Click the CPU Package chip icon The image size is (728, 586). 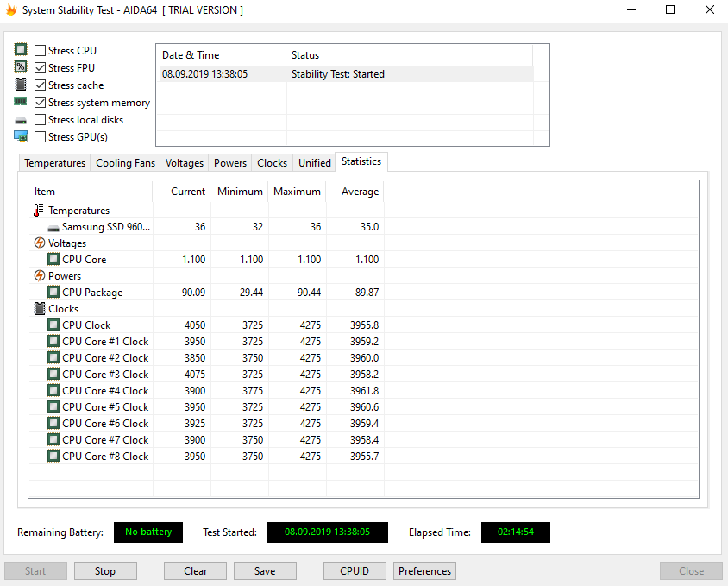[x=53, y=292]
